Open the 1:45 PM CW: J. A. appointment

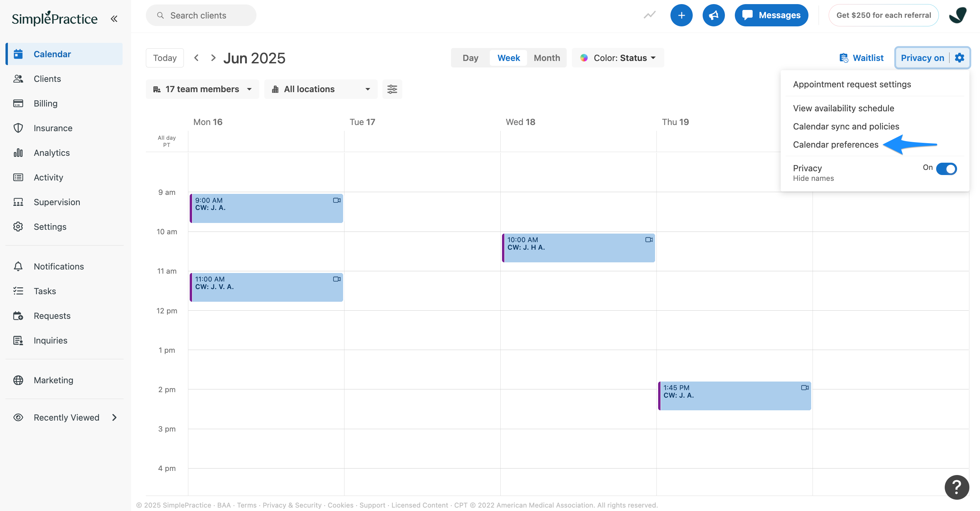(734, 396)
